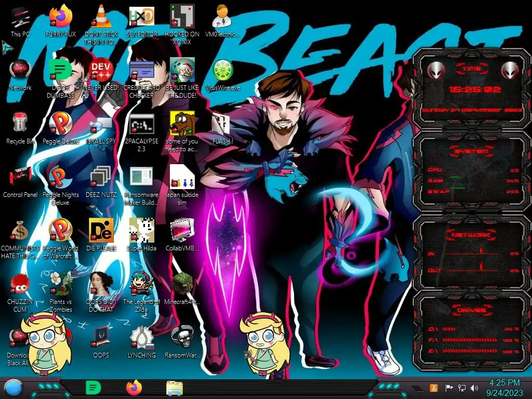The height and width of the screenshot is (399, 532).
Task: Click the Start orb on the taskbar
Action: [13, 388]
